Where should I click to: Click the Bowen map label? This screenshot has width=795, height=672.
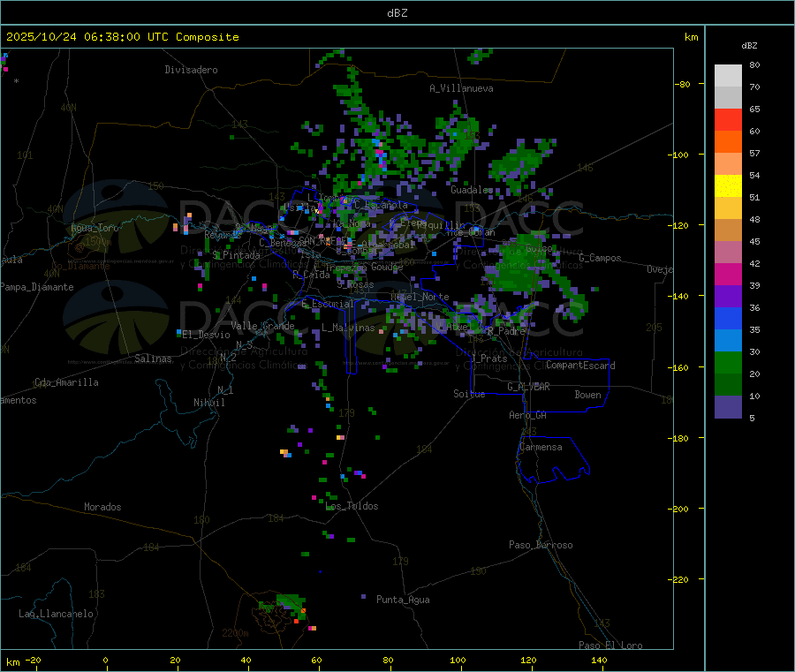pyautogui.click(x=587, y=394)
